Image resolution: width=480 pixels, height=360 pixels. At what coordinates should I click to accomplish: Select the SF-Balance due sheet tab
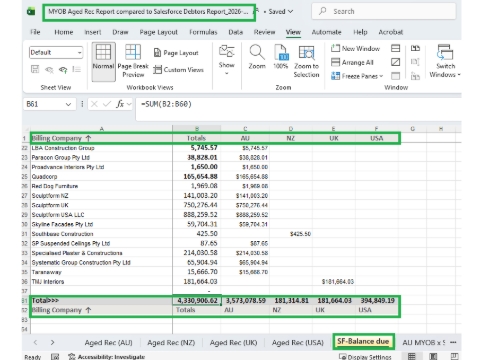click(363, 341)
